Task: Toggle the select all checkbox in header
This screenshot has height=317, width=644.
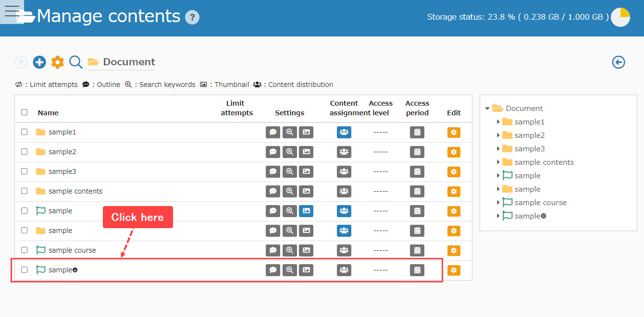Action: click(x=25, y=112)
